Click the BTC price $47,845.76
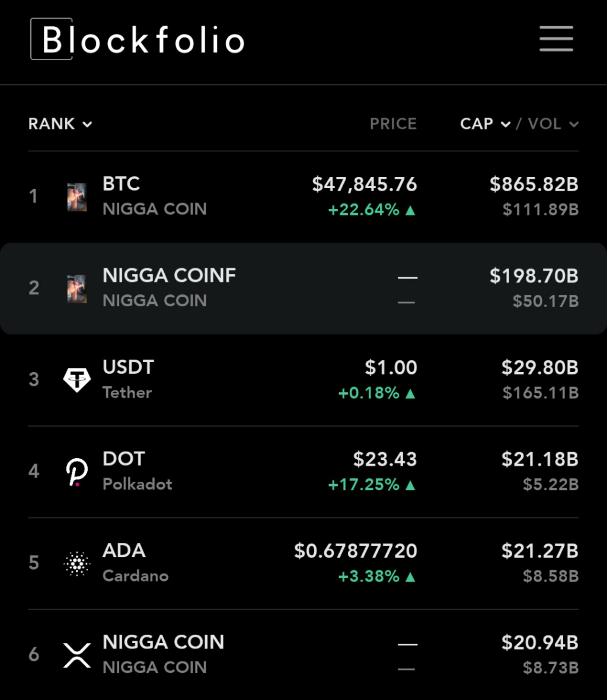 coord(364,184)
